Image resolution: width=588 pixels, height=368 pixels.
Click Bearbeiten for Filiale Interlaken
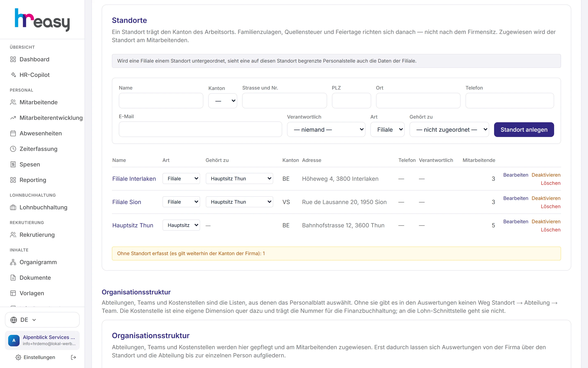tap(516, 175)
